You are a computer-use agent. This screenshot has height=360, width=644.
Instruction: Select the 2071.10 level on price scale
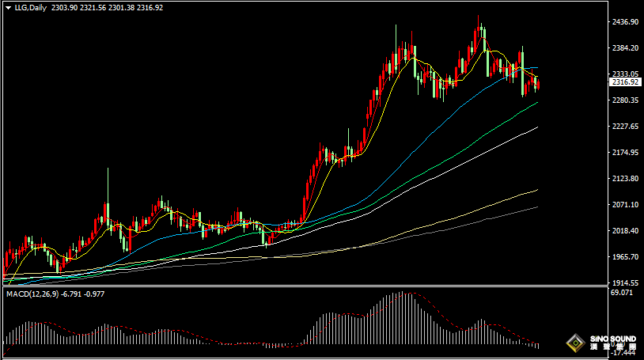(x=625, y=205)
